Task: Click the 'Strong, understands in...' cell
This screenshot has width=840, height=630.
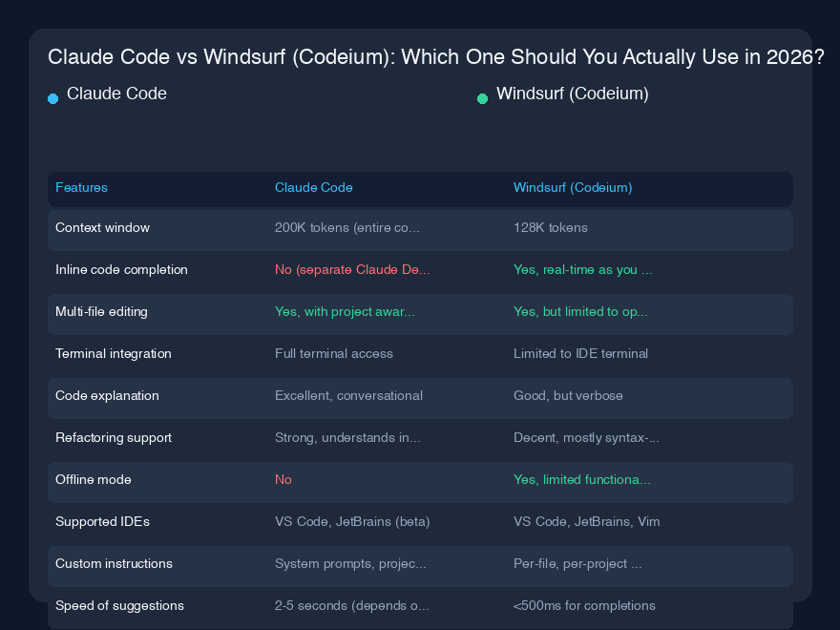Action: tap(347, 438)
